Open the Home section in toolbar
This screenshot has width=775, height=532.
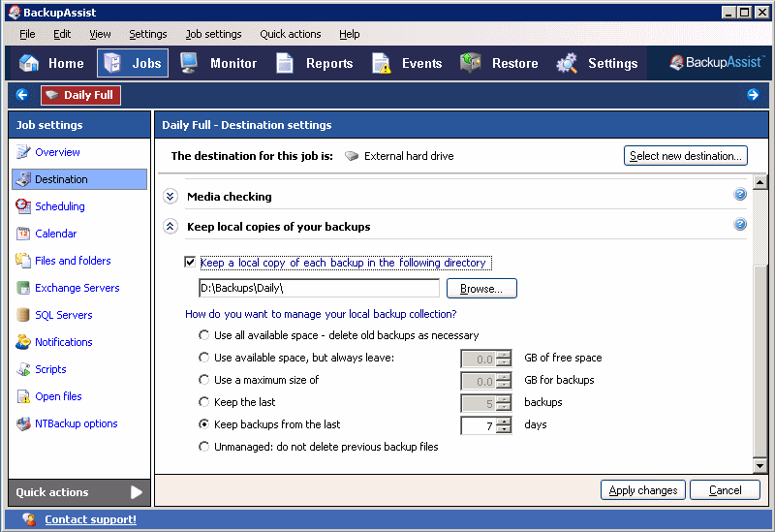tap(51, 63)
